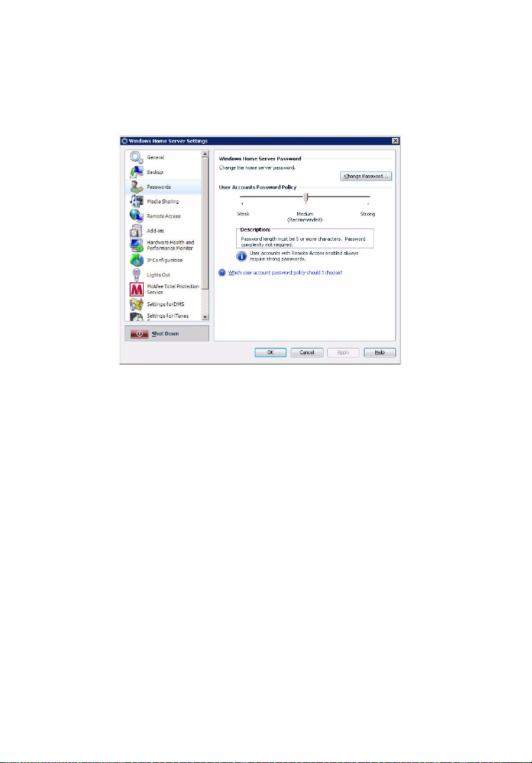Click the Cancel button
This screenshot has width=532, height=763.
(307, 352)
